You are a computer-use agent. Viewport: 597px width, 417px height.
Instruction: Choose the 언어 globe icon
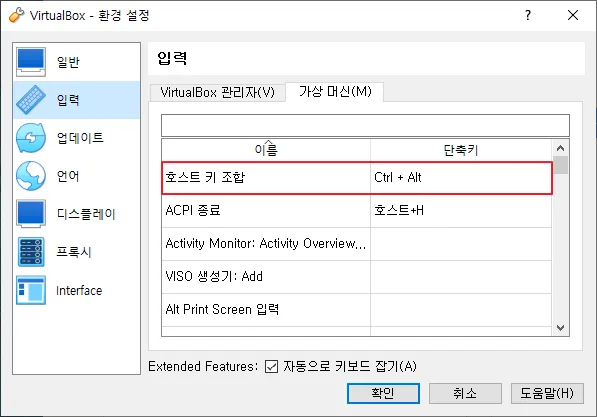[31, 176]
